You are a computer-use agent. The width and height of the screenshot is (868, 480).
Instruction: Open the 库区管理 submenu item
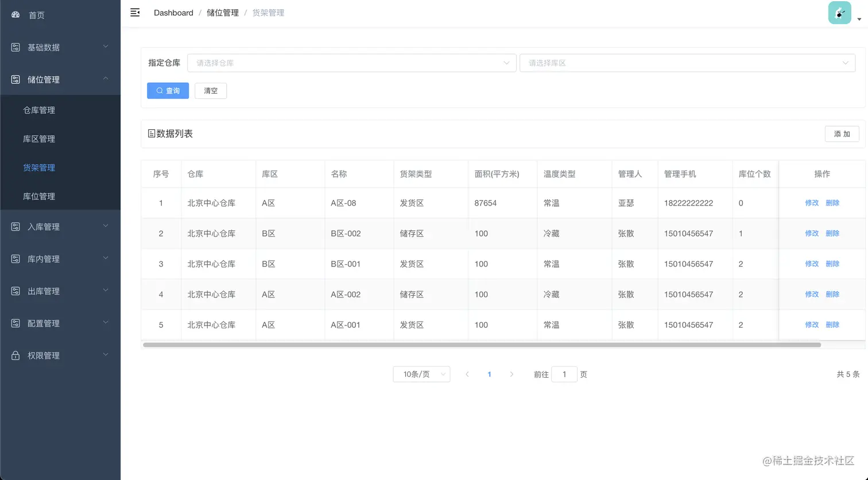tap(60, 138)
